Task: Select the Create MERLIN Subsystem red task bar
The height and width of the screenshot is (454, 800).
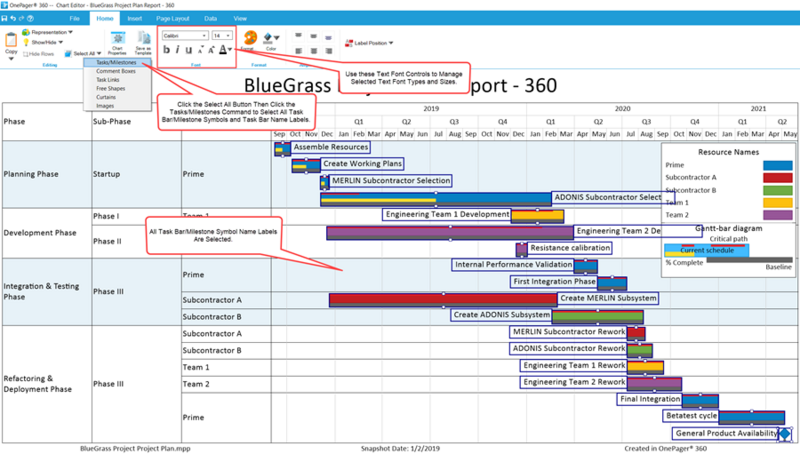Action: coord(443,300)
